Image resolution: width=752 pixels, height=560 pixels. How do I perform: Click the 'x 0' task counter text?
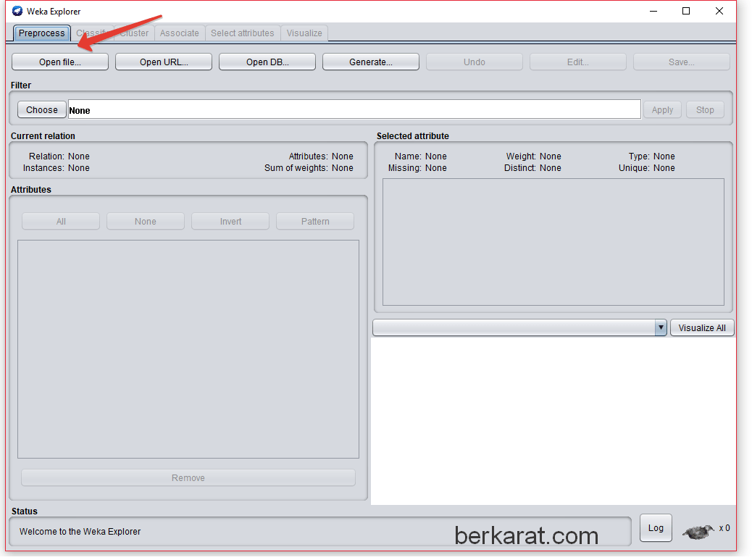[x=724, y=528]
